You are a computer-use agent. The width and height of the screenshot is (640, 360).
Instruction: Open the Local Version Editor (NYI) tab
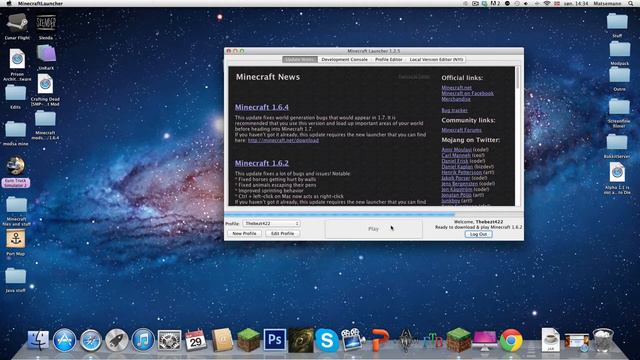[x=436, y=60]
